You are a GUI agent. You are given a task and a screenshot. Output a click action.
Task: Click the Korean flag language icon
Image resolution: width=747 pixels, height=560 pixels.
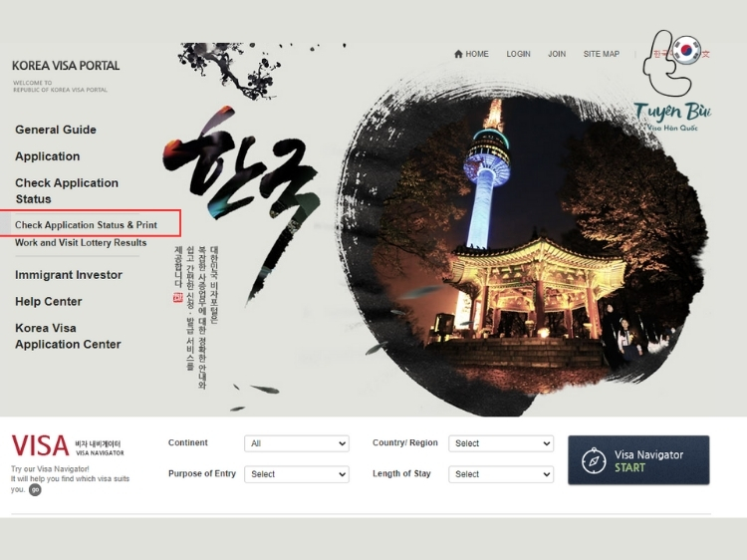(686, 50)
